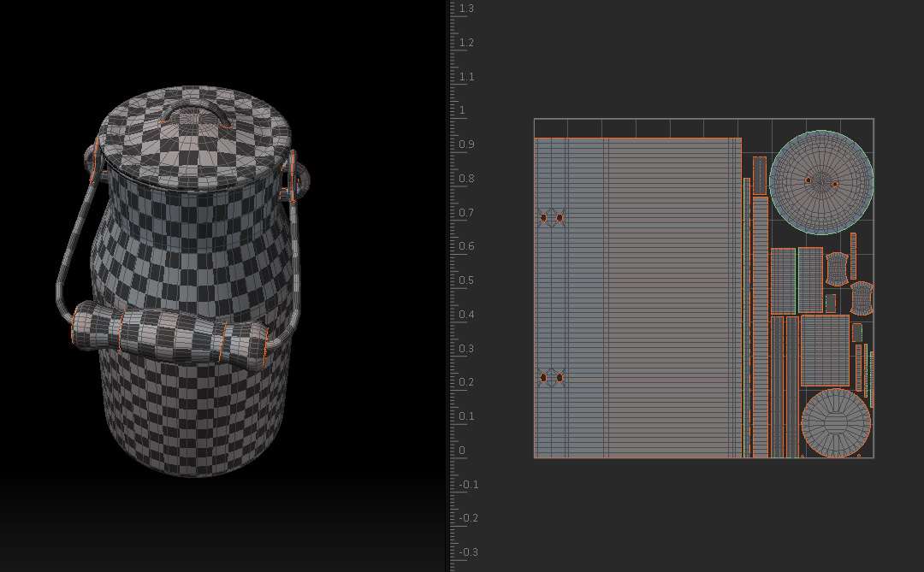Click the upper pair of holes in body UV island
Viewport: 924px width, 572px height.
coord(551,218)
